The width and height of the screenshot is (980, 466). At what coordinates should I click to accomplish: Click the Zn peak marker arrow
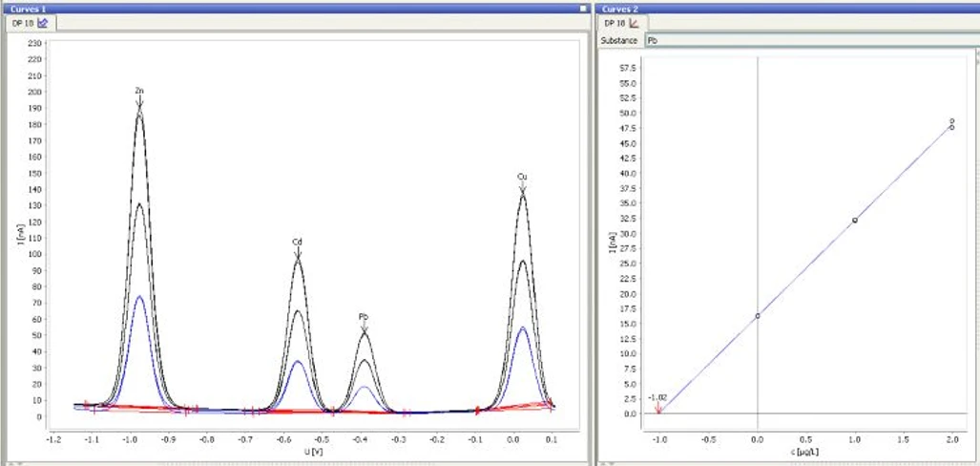tap(139, 101)
